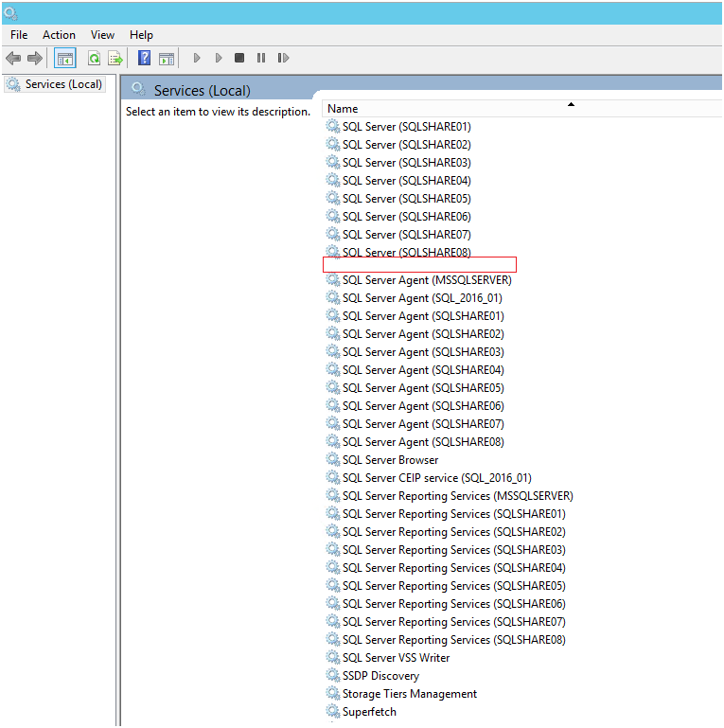724x728 pixels.
Task: Click the Stop Service square icon
Action: [x=239, y=58]
